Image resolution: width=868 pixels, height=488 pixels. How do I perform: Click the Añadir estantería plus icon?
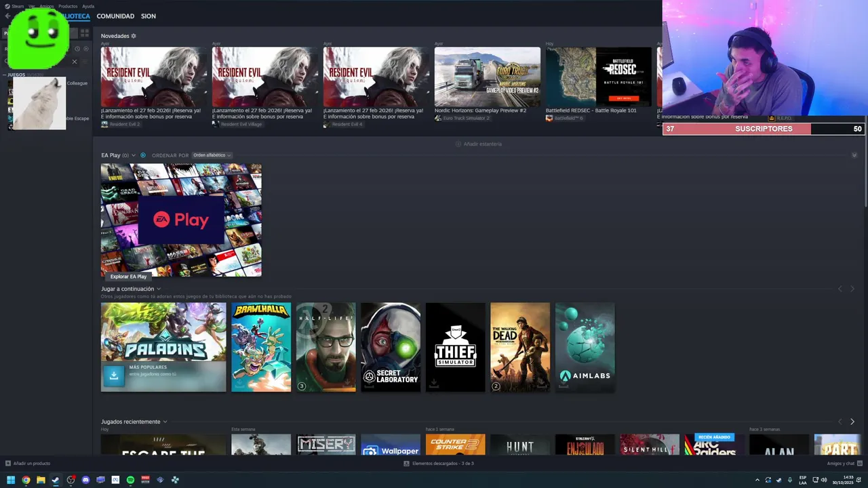458,144
